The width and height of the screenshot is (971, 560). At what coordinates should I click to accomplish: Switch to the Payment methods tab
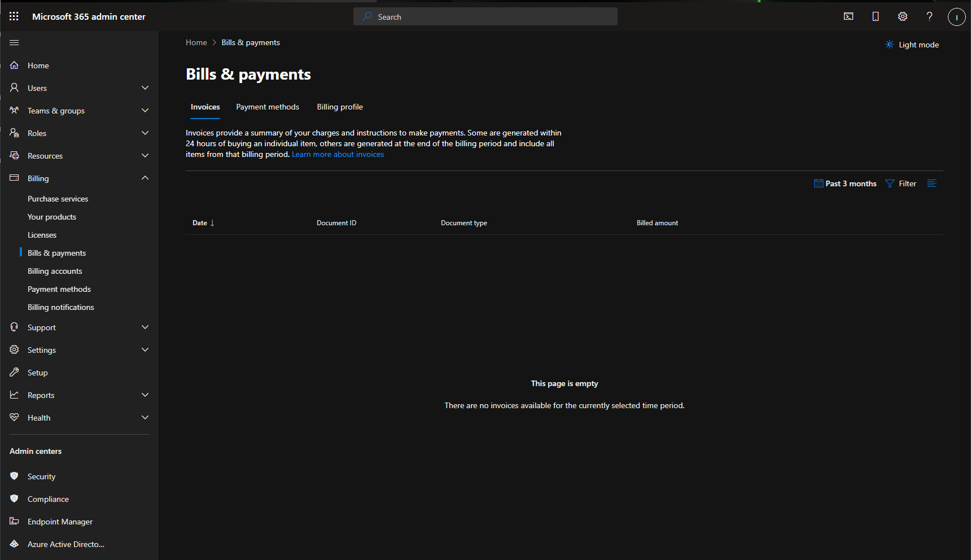[268, 107]
